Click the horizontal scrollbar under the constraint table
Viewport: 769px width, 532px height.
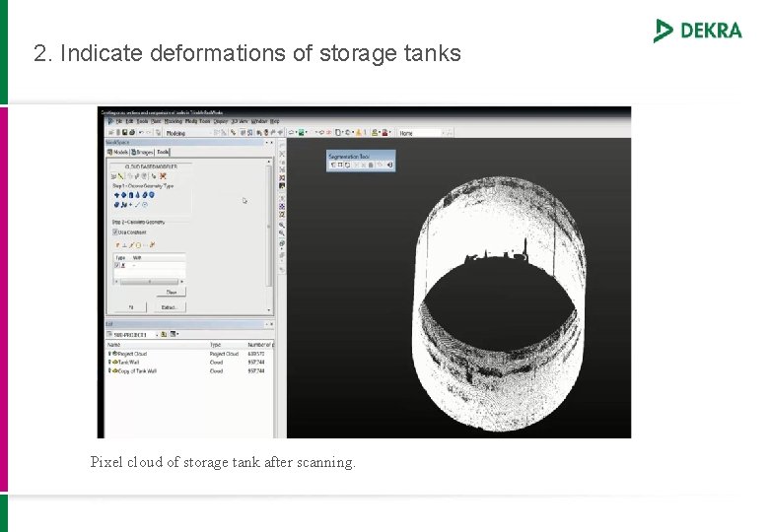[149, 282]
